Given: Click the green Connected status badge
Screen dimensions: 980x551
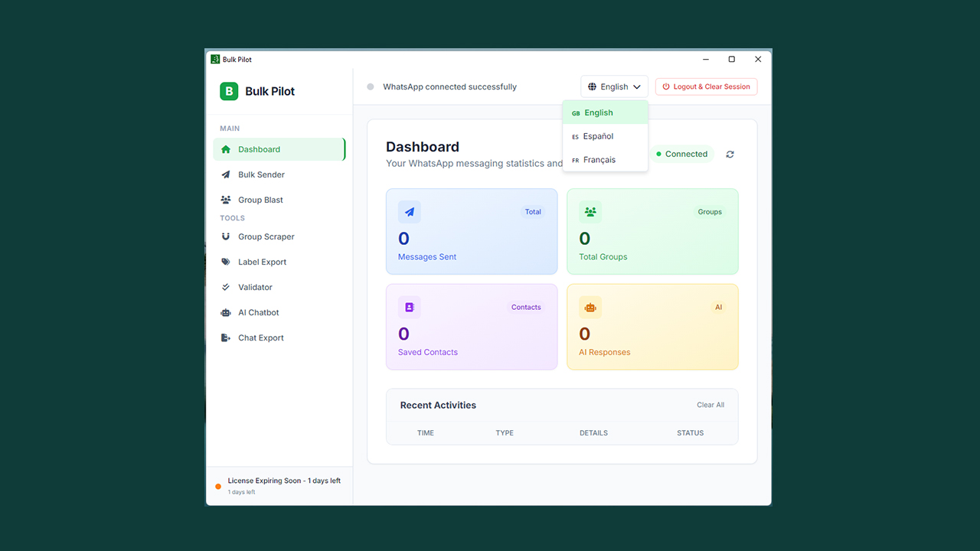Looking at the screenshot, I should click(681, 154).
